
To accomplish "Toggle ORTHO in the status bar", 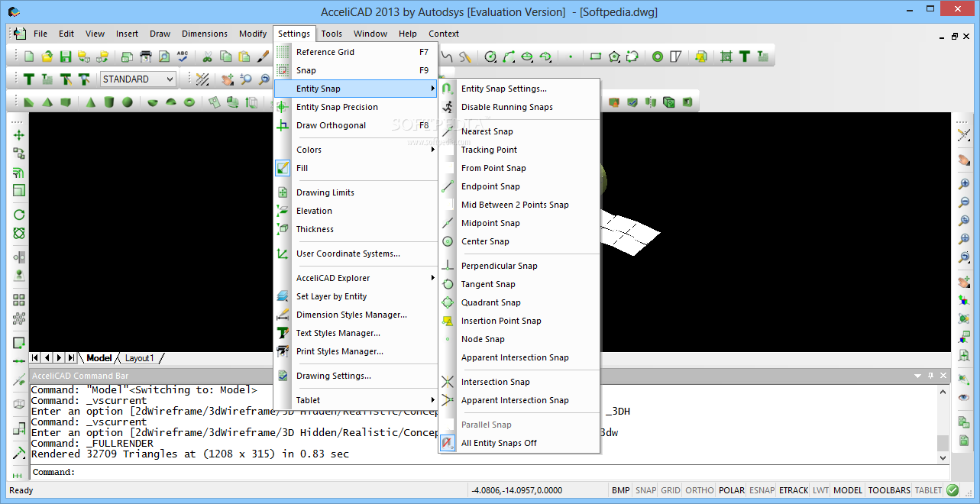I will coord(700,490).
